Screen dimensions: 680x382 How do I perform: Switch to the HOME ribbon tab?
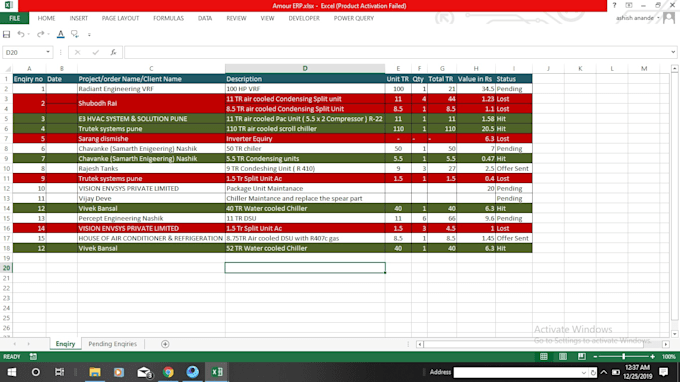click(x=46, y=18)
